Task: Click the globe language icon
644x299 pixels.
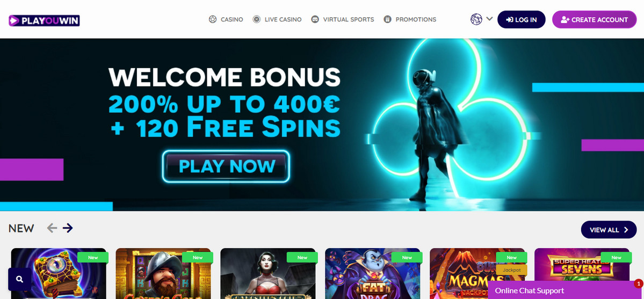Action: [x=476, y=19]
